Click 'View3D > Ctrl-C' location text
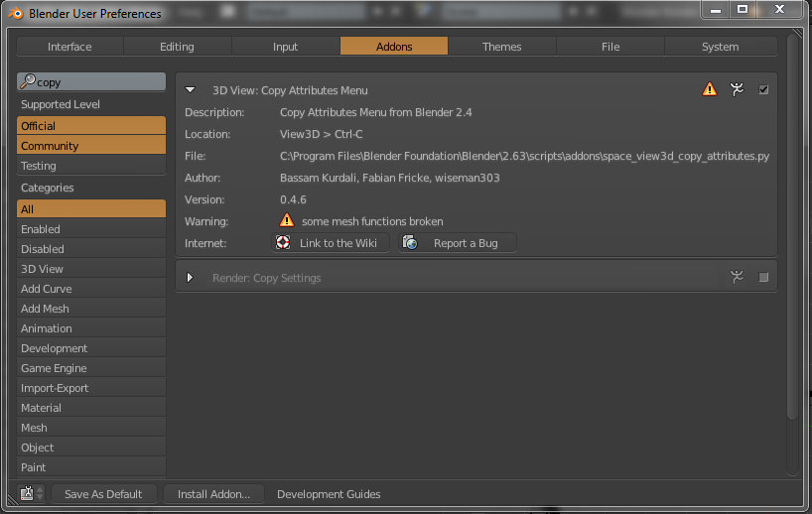This screenshot has height=514, width=812. [321, 134]
